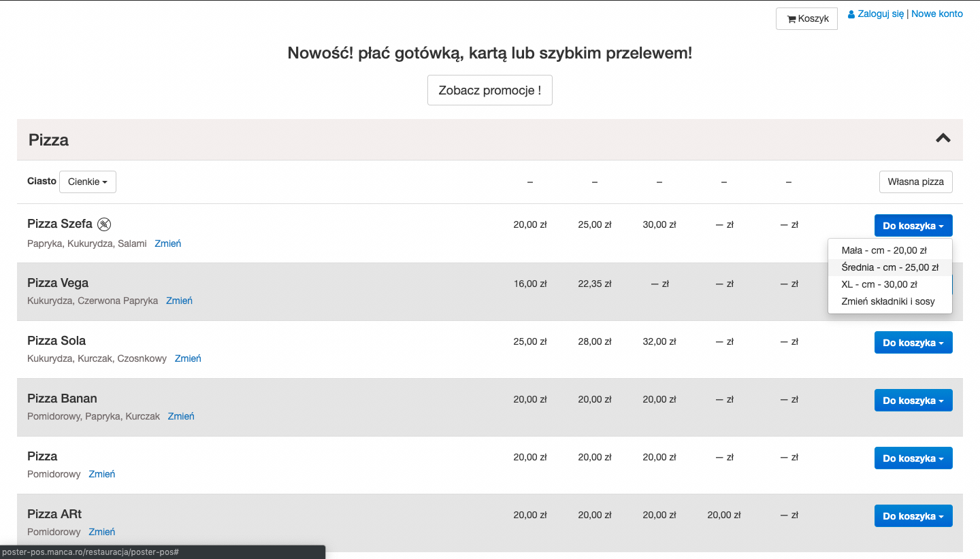Collapse the Pizza section with the chevron
The image size is (980, 559).
click(x=943, y=138)
